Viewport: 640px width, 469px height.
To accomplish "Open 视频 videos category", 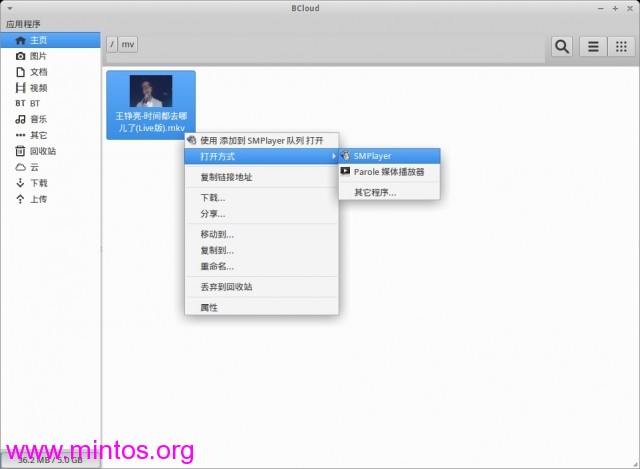I will pyautogui.click(x=51, y=88).
